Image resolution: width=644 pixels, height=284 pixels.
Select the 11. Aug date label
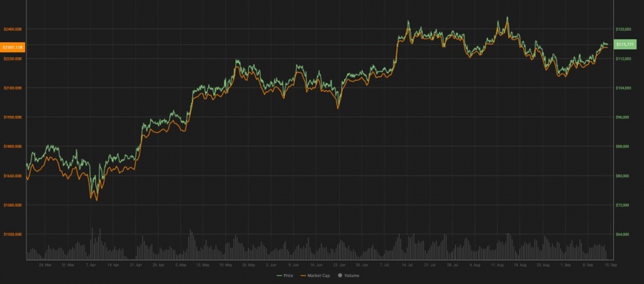[x=497, y=265]
